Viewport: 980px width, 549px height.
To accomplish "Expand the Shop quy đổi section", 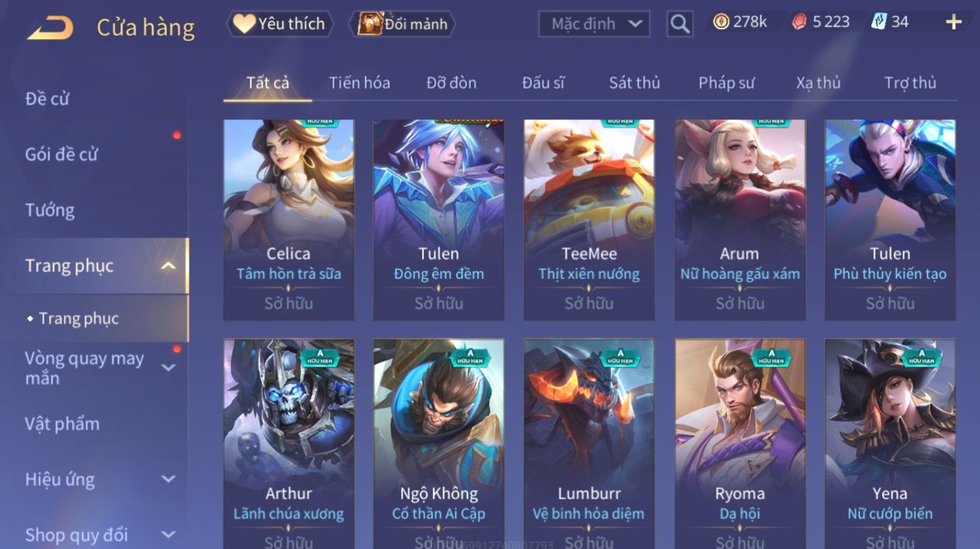I will [169, 535].
